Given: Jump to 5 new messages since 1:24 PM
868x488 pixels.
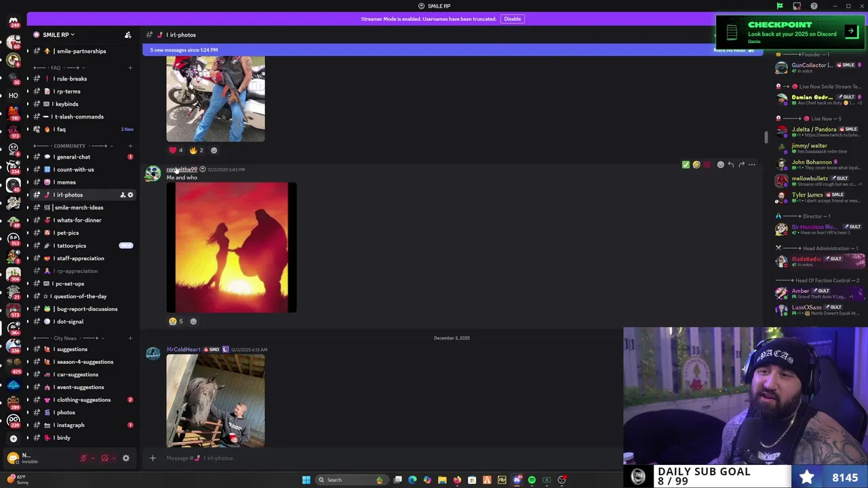Looking at the screenshot, I should (x=184, y=50).
